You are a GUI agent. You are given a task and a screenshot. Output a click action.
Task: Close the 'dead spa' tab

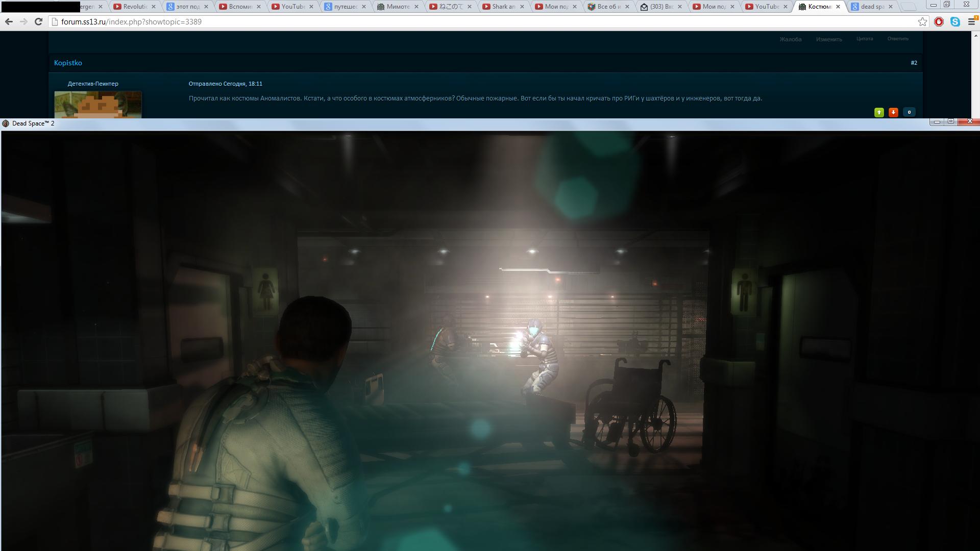tap(891, 7)
